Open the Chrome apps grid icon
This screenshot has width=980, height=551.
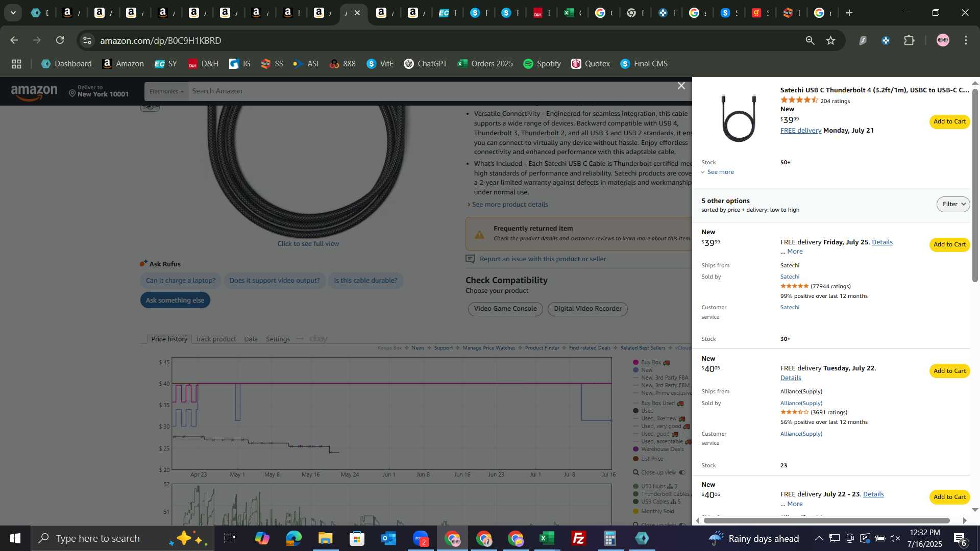click(x=16, y=64)
